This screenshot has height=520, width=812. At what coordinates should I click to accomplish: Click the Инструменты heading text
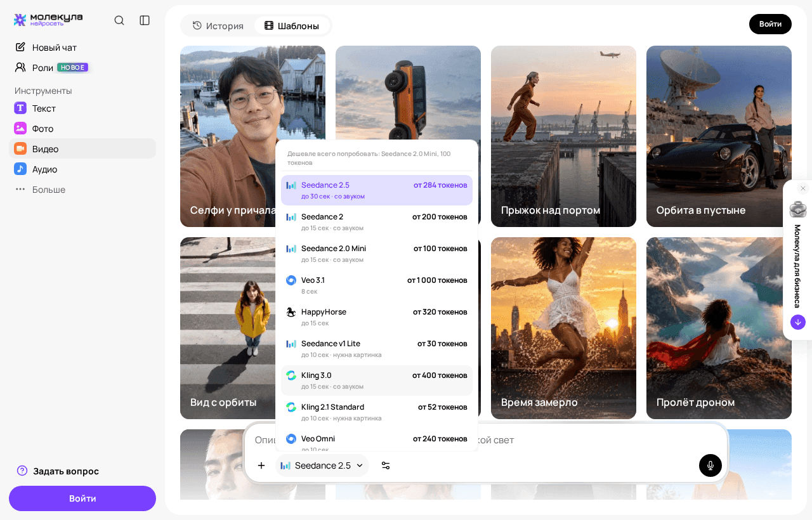click(x=43, y=91)
